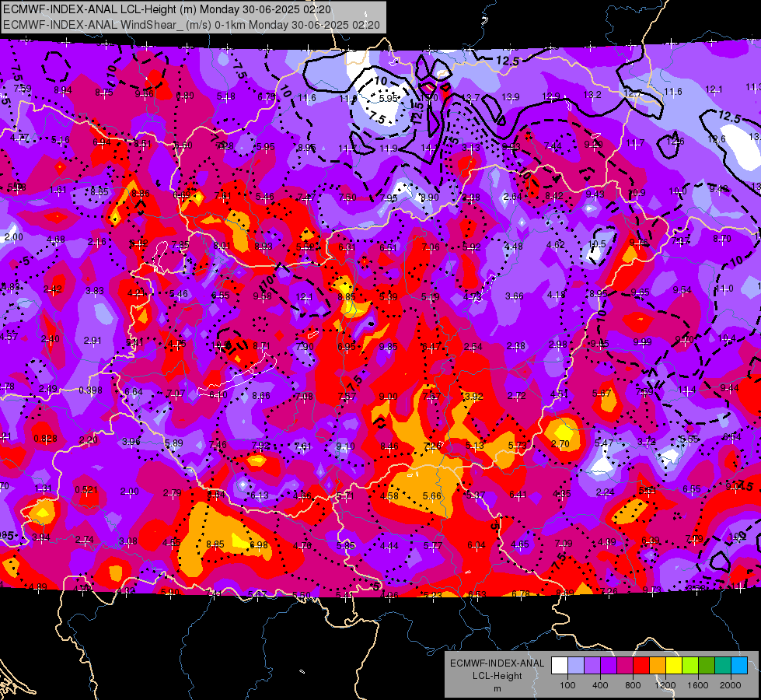Image resolution: width=761 pixels, height=700 pixels.
Task: Click the light lavender legend swatch
Action: pos(576,666)
